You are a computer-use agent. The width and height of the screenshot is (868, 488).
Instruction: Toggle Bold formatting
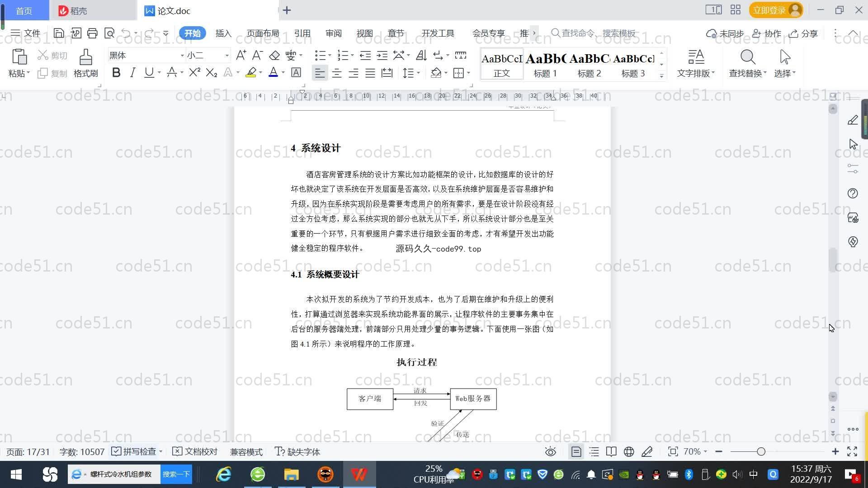pos(116,72)
